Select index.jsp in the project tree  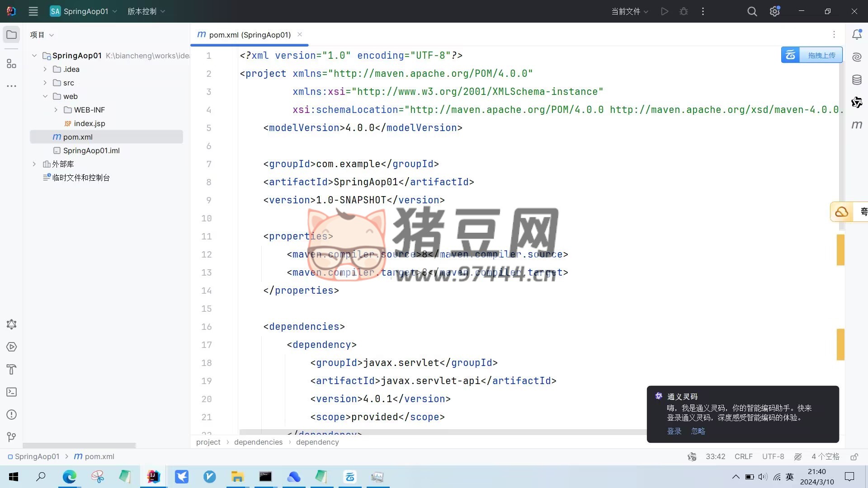pyautogui.click(x=89, y=123)
